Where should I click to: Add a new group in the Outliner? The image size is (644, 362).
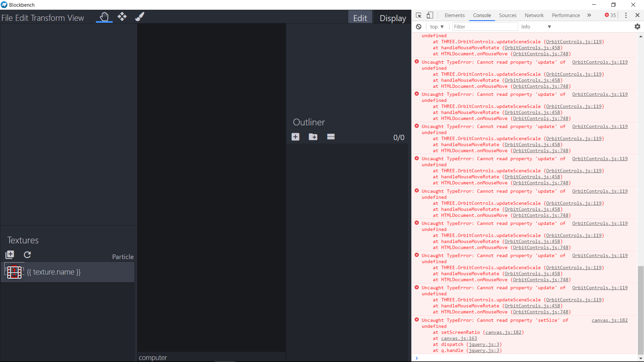(313, 137)
